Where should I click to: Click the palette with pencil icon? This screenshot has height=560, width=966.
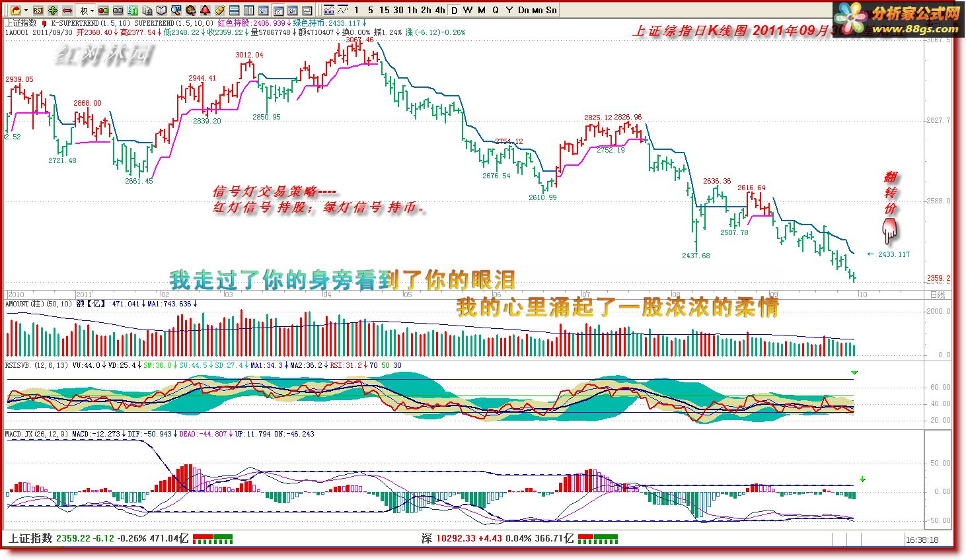(x=190, y=10)
